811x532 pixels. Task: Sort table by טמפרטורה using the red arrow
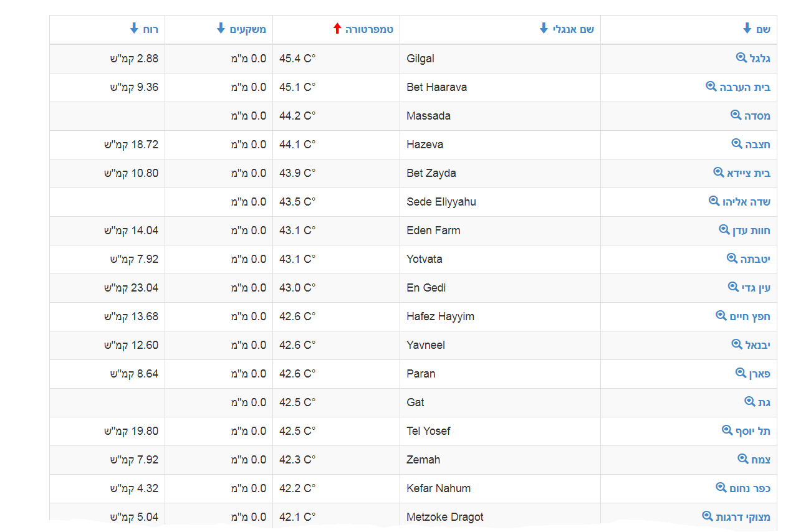[337, 29]
